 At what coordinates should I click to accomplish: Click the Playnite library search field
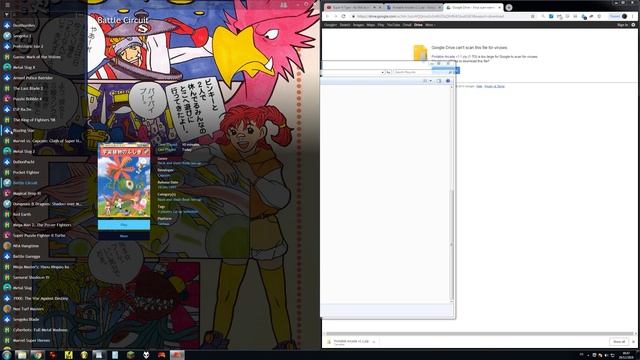click(x=45, y=15)
